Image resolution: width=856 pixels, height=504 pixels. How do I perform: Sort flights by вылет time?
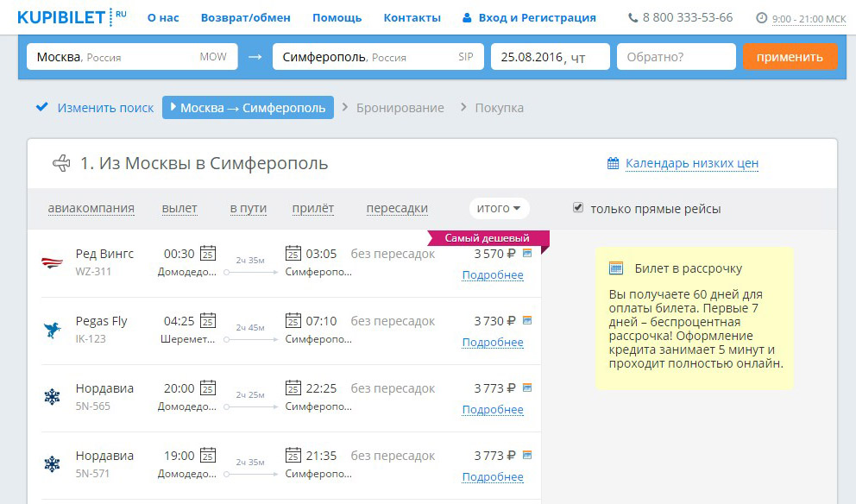pyautogui.click(x=179, y=208)
